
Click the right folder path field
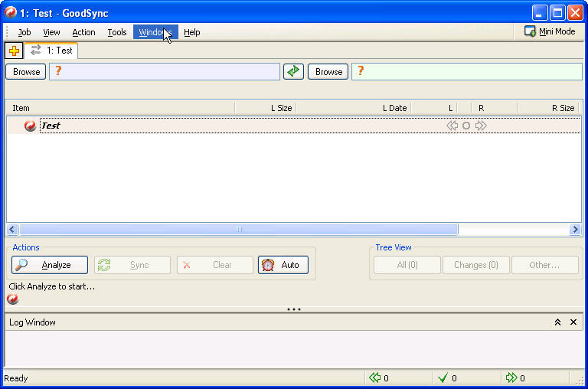point(467,71)
